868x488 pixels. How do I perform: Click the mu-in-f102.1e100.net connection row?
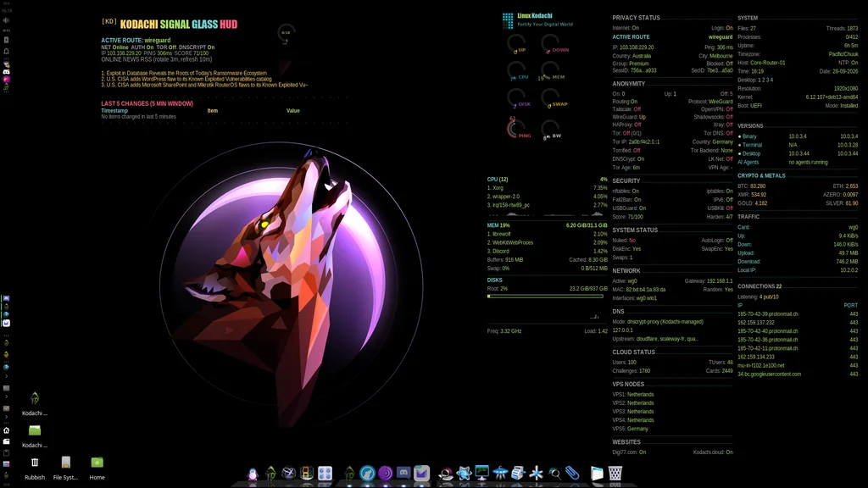coord(797,365)
